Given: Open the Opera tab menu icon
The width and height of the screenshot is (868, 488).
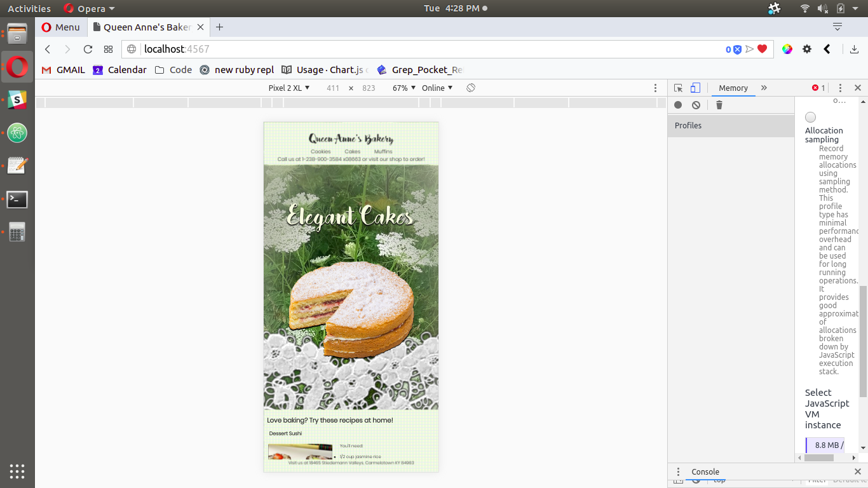Looking at the screenshot, I should pos(837,27).
